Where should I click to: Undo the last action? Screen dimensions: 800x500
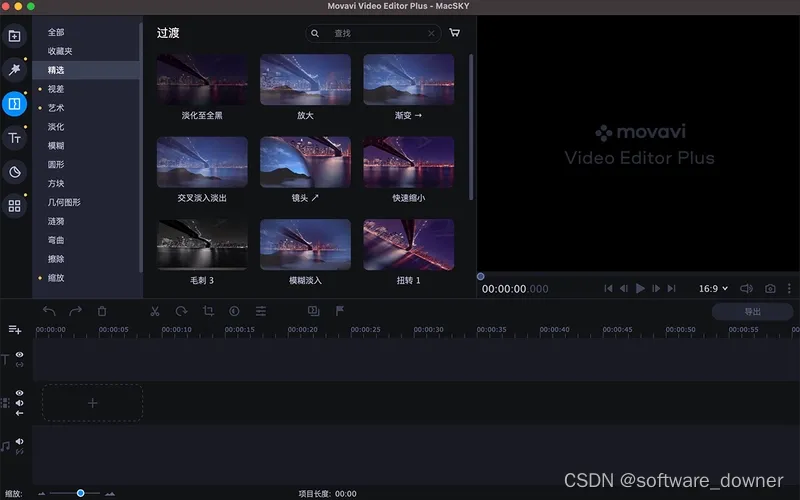point(49,311)
